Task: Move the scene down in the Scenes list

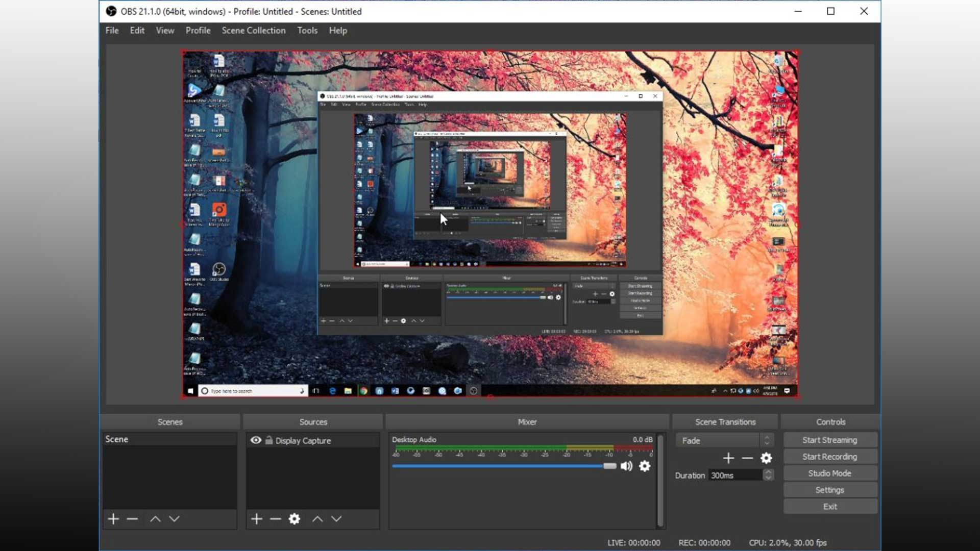Action: pos(174,519)
